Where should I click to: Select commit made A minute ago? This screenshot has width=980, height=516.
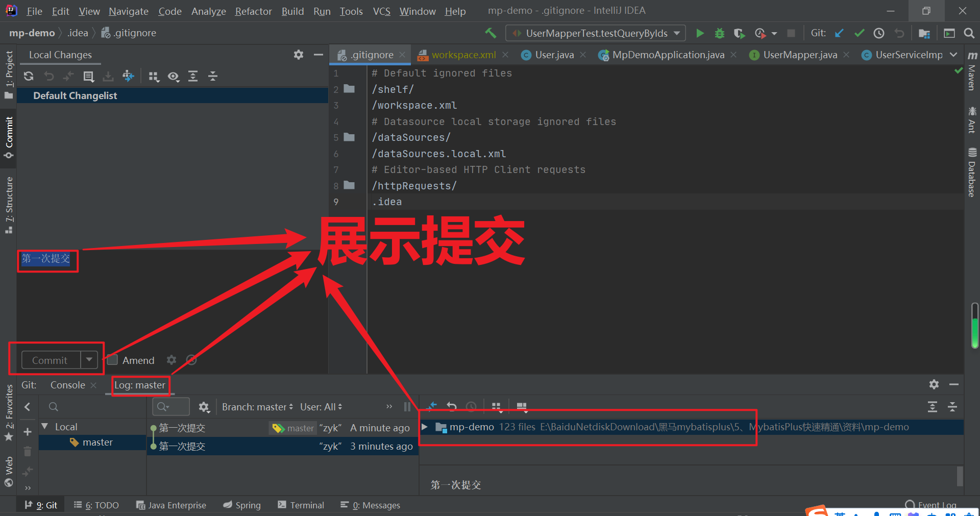click(x=283, y=428)
